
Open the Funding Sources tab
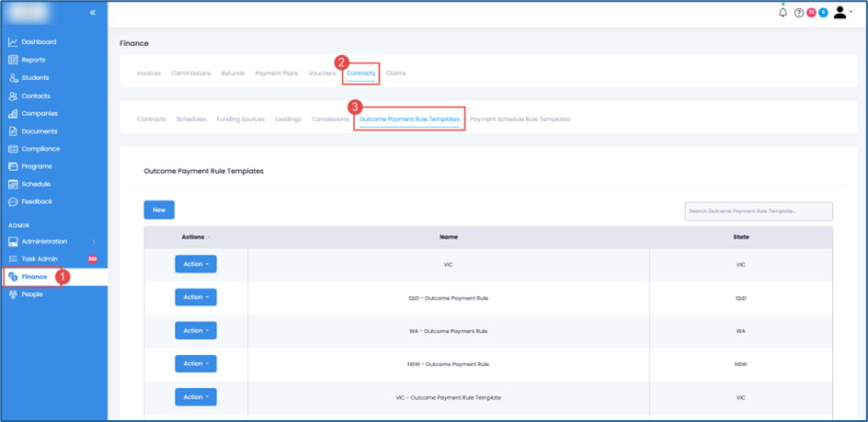pyautogui.click(x=240, y=120)
